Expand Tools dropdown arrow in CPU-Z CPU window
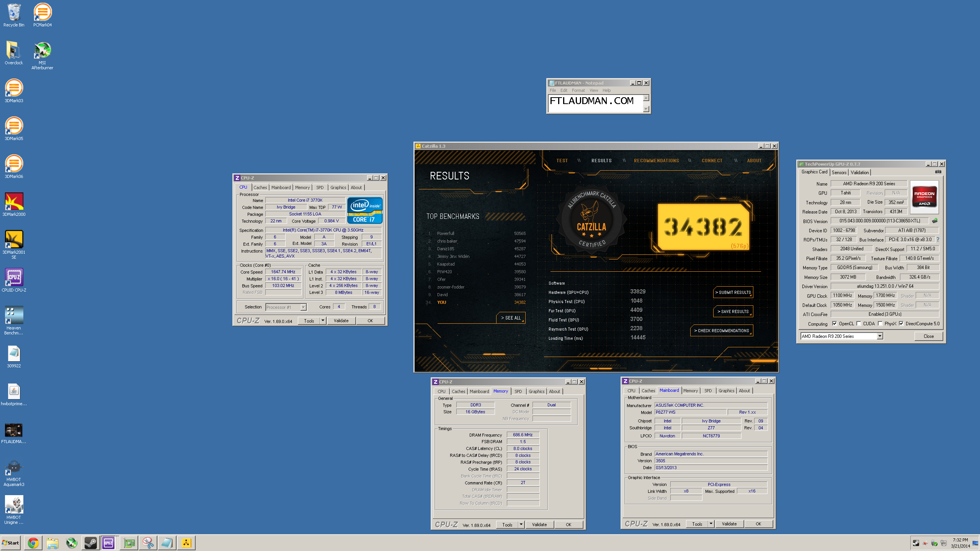Screen dimensions: 980x551 pos(323,321)
